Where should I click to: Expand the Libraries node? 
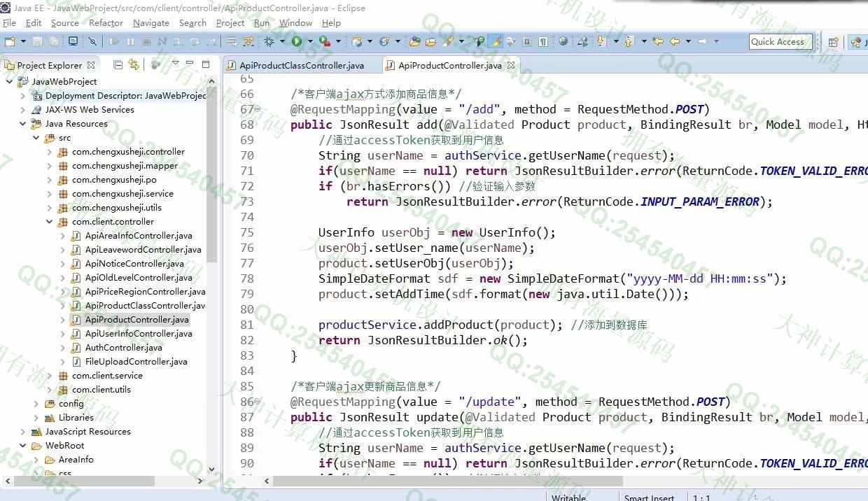point(36,417)
